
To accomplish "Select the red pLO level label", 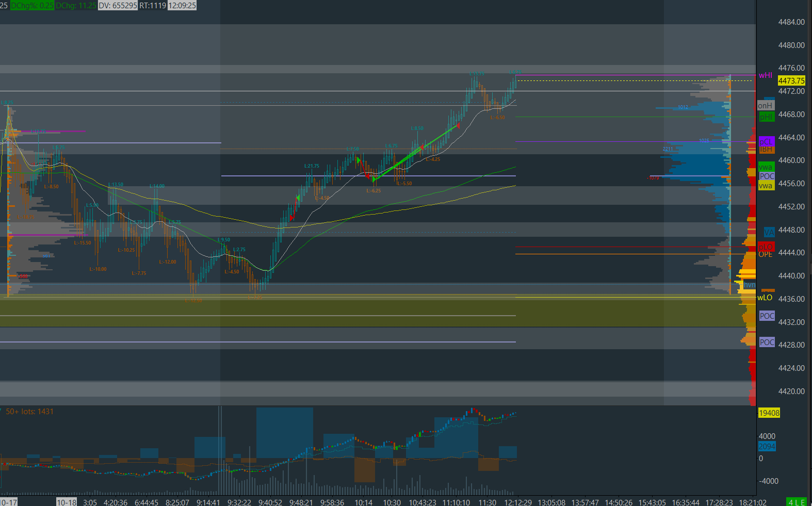I will click(x=766, y=247).
